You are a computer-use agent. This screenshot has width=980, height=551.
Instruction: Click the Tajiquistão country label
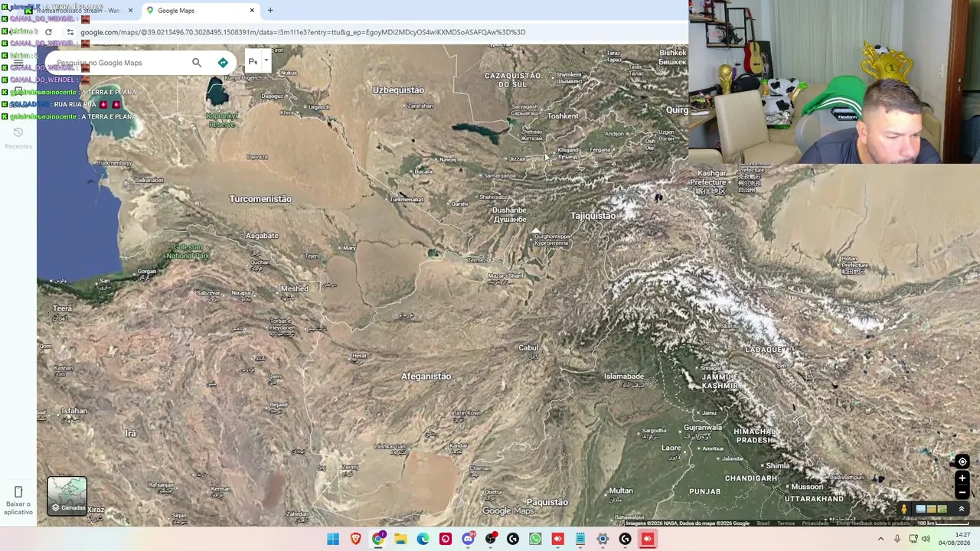tap(593, 216)
